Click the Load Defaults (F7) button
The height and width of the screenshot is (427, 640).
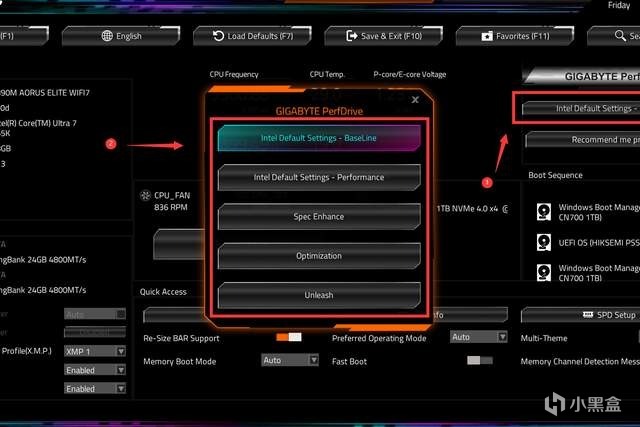pos(252,36)
